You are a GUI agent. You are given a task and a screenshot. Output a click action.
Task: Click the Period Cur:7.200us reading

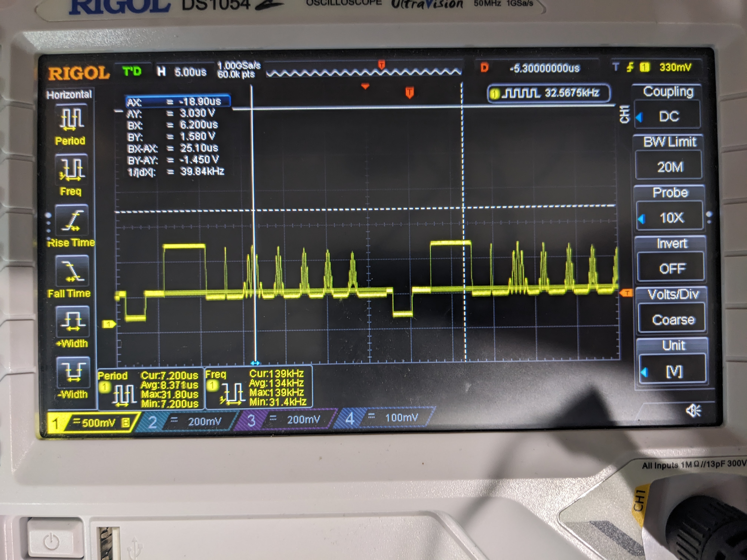tap(169, 375)
